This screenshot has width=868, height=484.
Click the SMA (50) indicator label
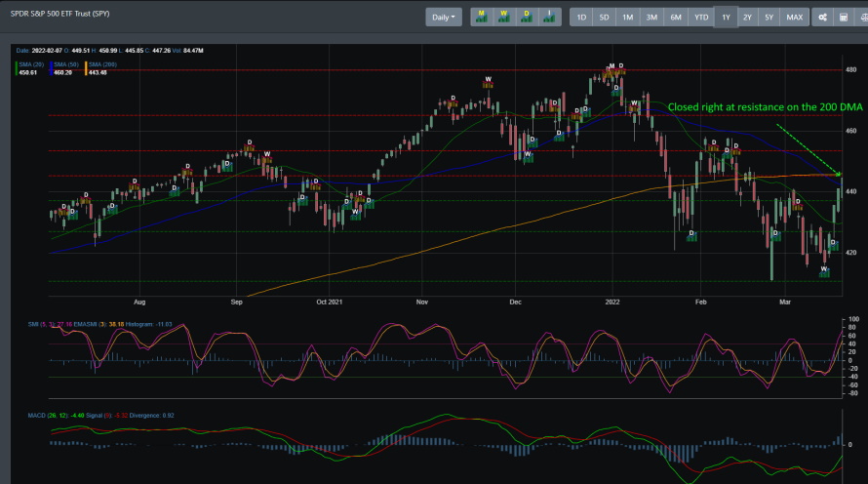pos(66,64)
